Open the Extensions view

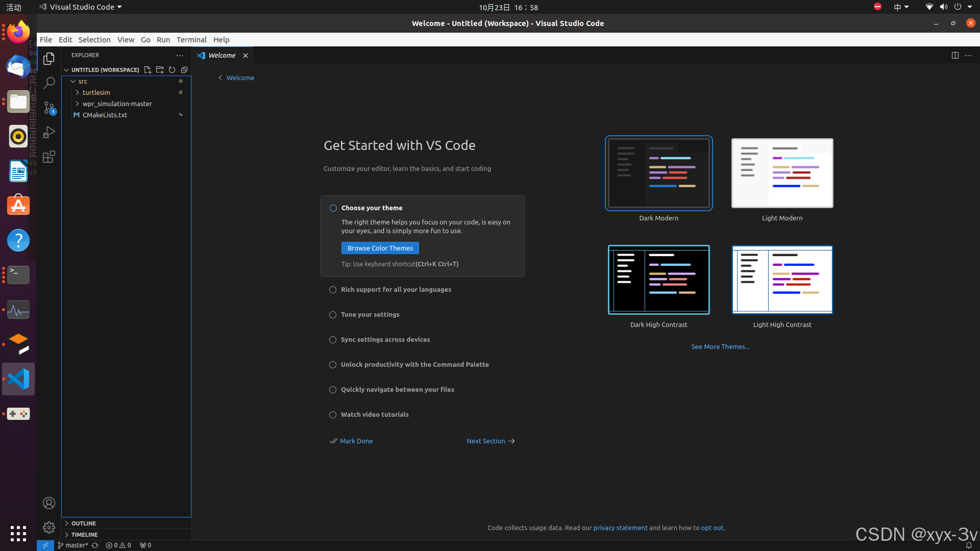pos(49,157)
